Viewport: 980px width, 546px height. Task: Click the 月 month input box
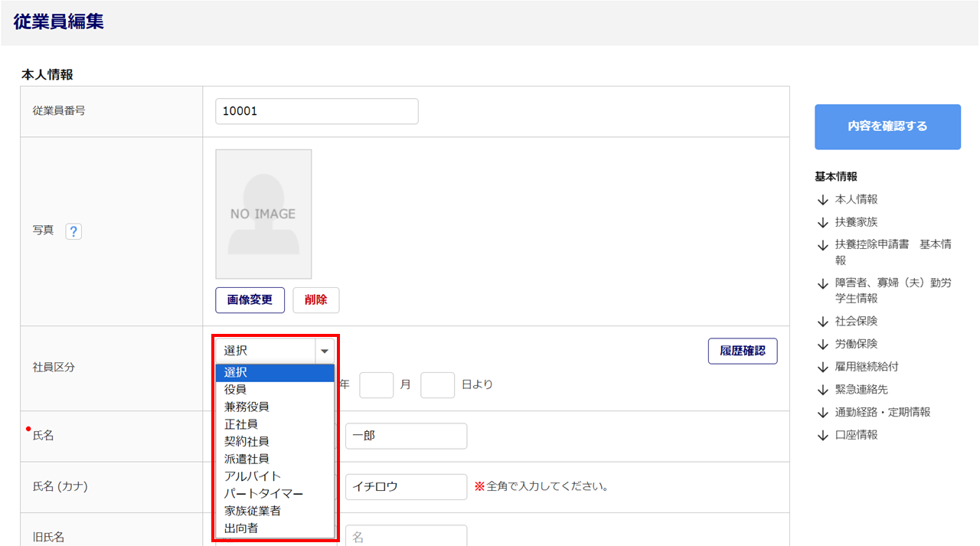click(x=376, y=384)
